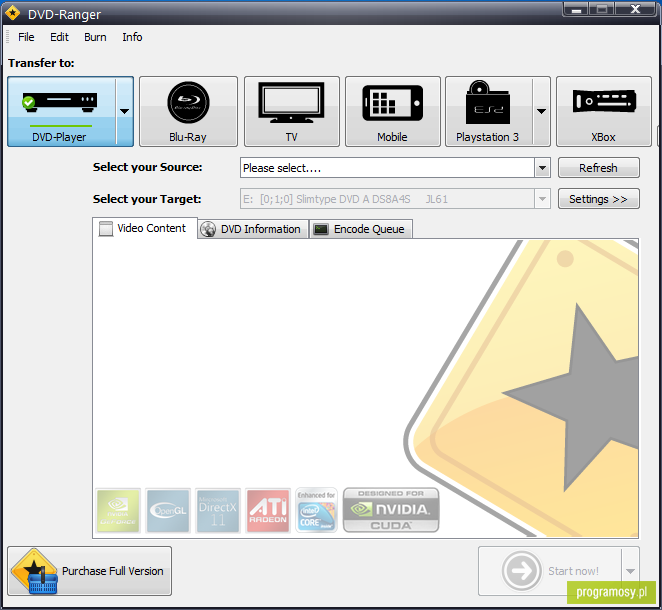Viewport: 662px width, 610px height.
Task: Click the Intel Core badge
Action: (x=317, y=511)
